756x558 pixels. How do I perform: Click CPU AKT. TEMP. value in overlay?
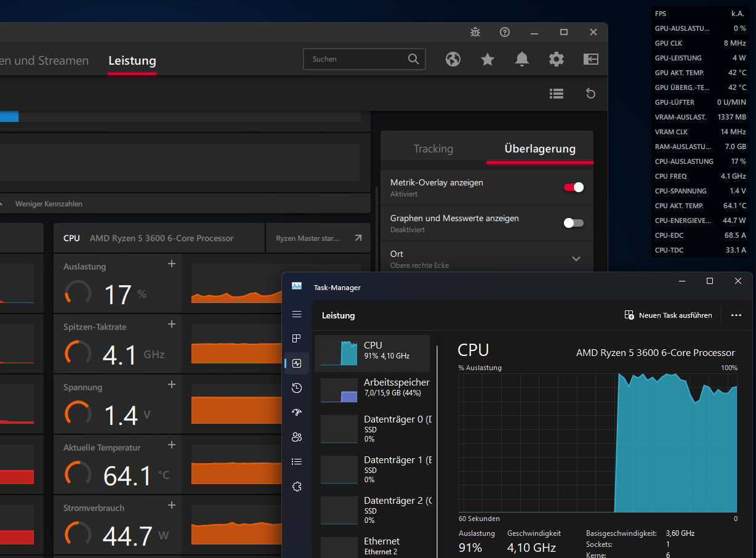(734, 206)
